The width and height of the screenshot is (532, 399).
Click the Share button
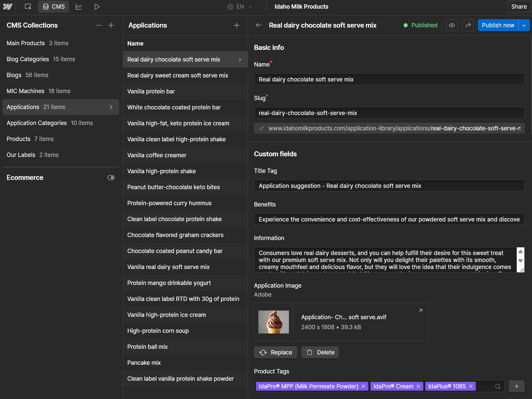[519, 7]
